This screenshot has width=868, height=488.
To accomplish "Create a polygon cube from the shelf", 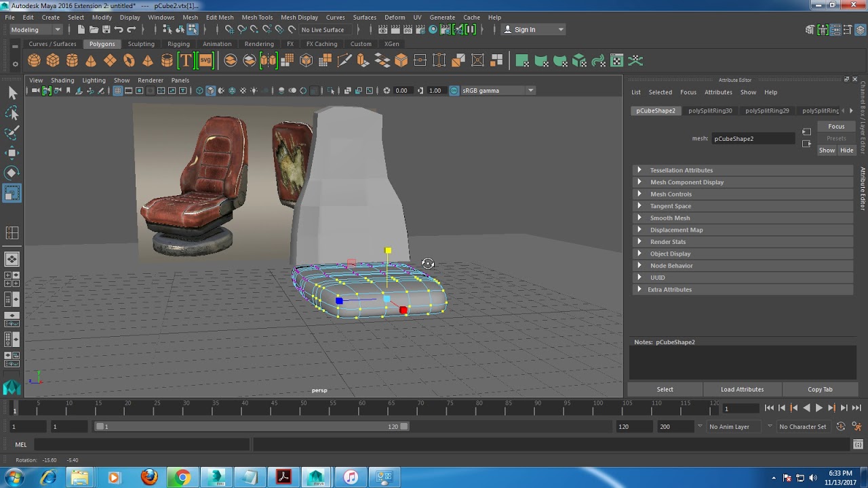I will (53, 60).
